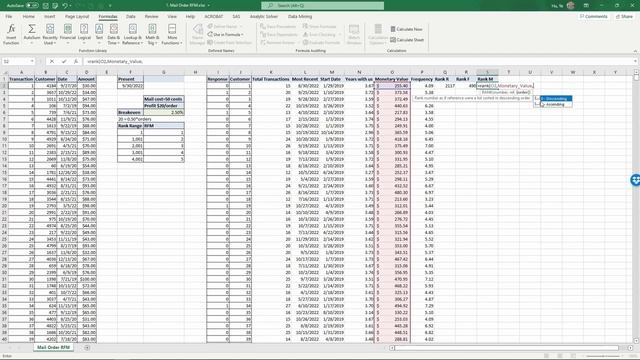Image resolution: width=640 pixels, height=360 pixels.
Task: Open the Name Box dropdown arrow
Action: (x=32, y=61)
